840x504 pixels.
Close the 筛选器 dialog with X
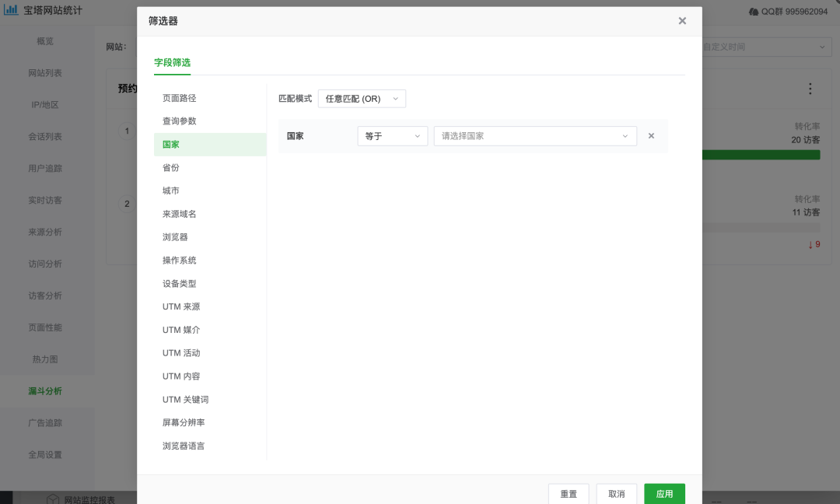(x=682, y=21)
